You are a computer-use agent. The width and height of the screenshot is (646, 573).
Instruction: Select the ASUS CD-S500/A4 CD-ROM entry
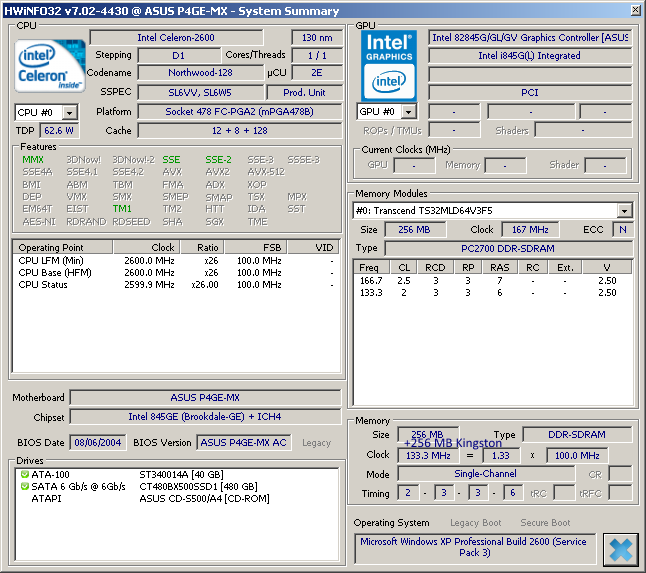point(204,498)
